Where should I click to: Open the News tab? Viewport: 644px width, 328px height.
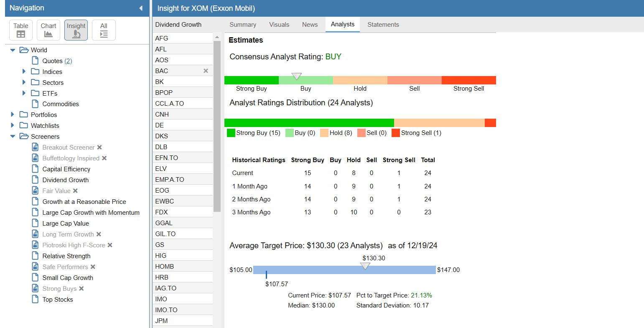pos(310,25)
